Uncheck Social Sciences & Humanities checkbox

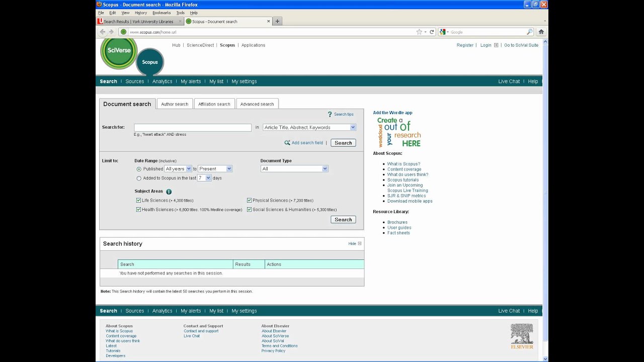[249, 209]
